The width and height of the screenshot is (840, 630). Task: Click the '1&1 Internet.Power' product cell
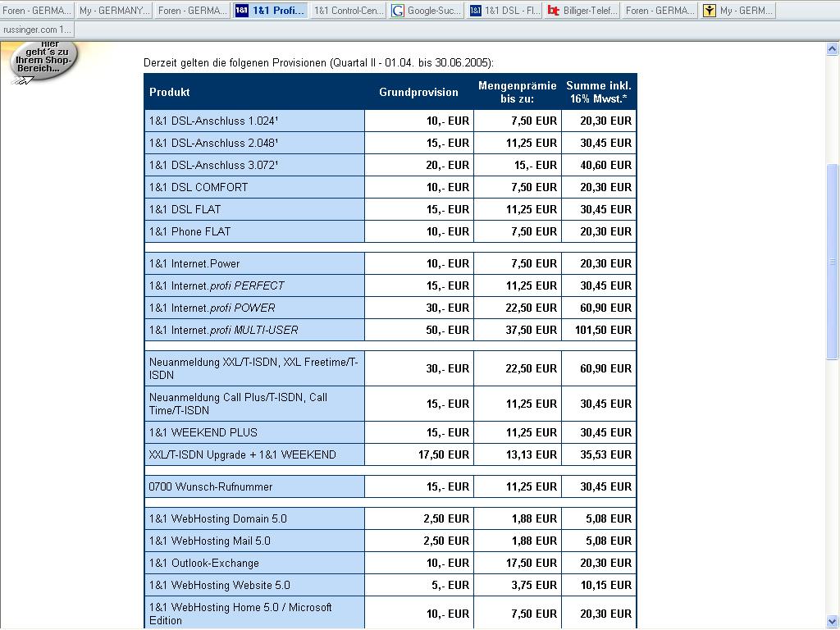pos(254,263)
